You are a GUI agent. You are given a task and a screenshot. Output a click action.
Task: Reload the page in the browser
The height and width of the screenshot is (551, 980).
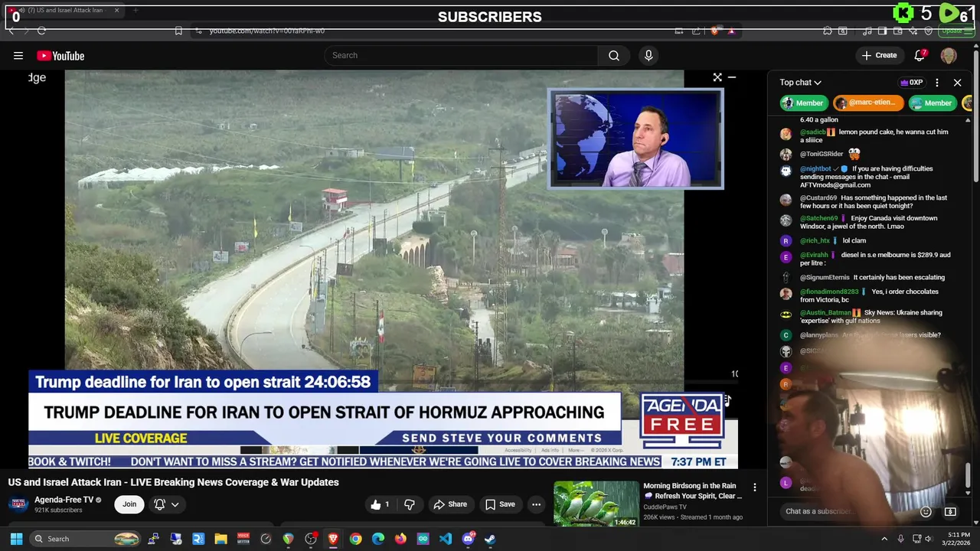pos(41,31)
